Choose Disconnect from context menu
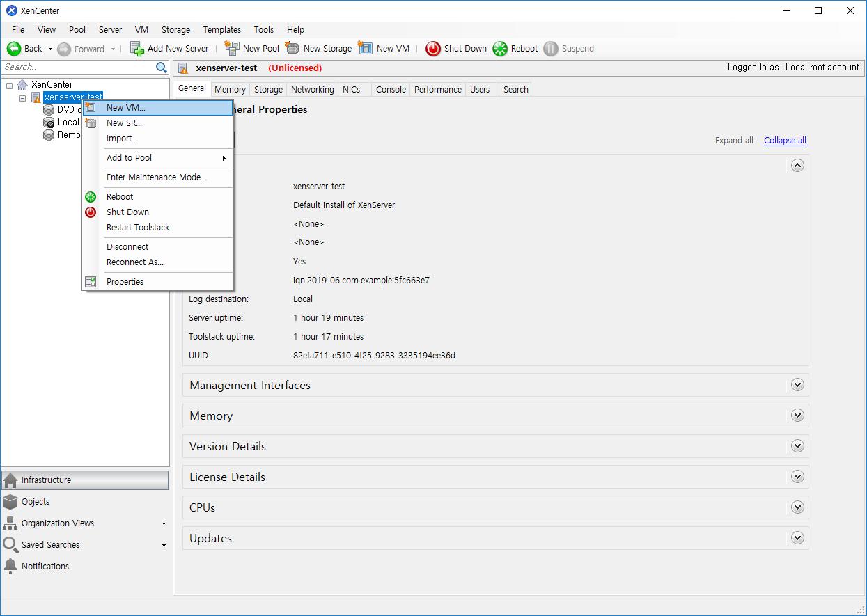 pyautogui.click(x=157, y=247)
